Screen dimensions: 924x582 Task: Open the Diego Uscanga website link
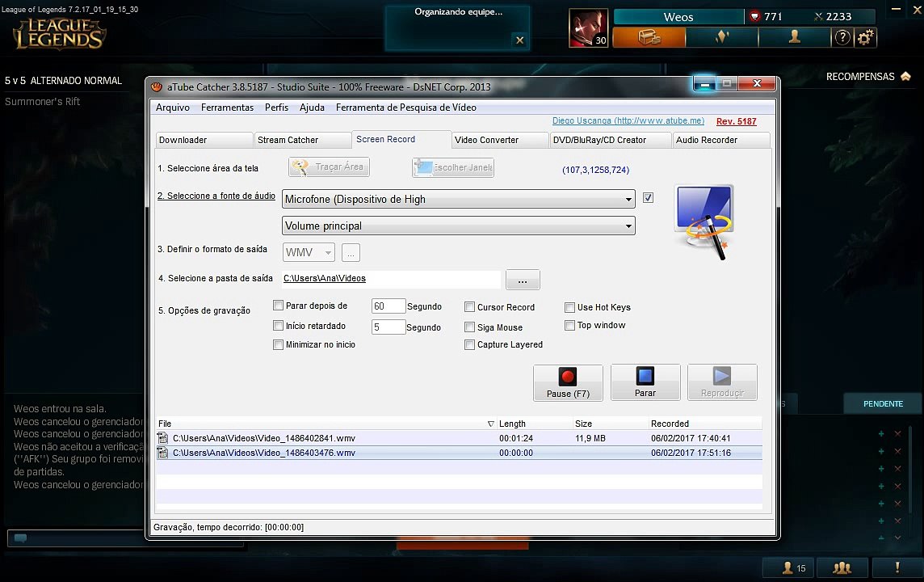(628, 121)
